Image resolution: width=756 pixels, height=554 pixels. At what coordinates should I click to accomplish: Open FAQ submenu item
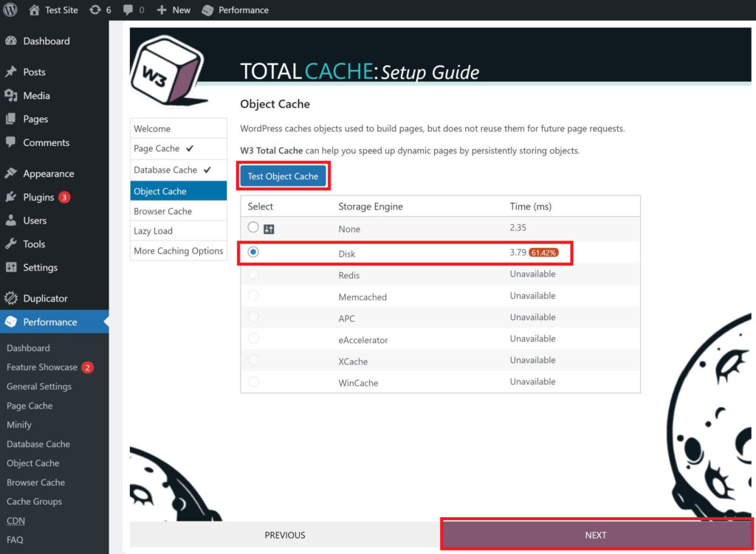(15, 539)
